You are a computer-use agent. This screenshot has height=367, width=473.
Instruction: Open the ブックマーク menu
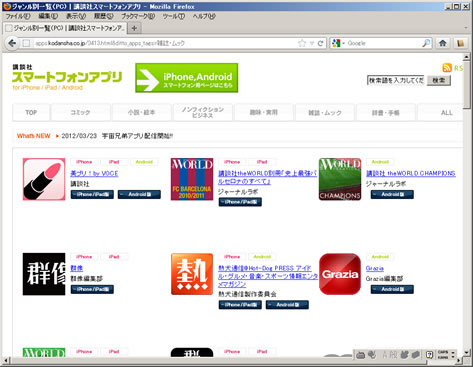[138, 16]
